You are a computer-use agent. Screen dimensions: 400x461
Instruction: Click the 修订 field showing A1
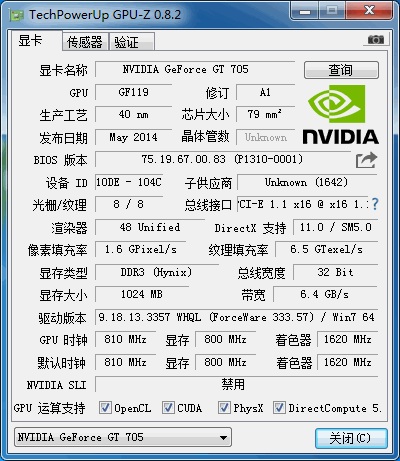pos(266,92)
